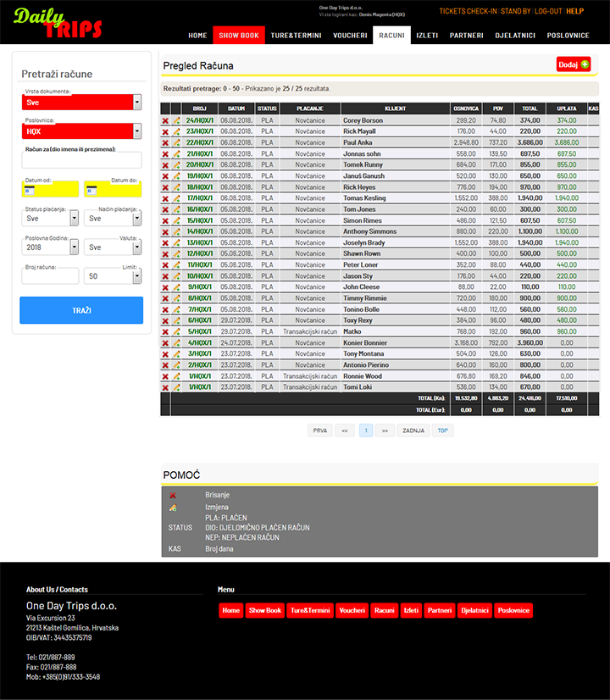The width and height of the screenshot is (610, 700).
Task: Change the Poslovna Godina 2018 dropdown
Action: [x=74, y=247]
